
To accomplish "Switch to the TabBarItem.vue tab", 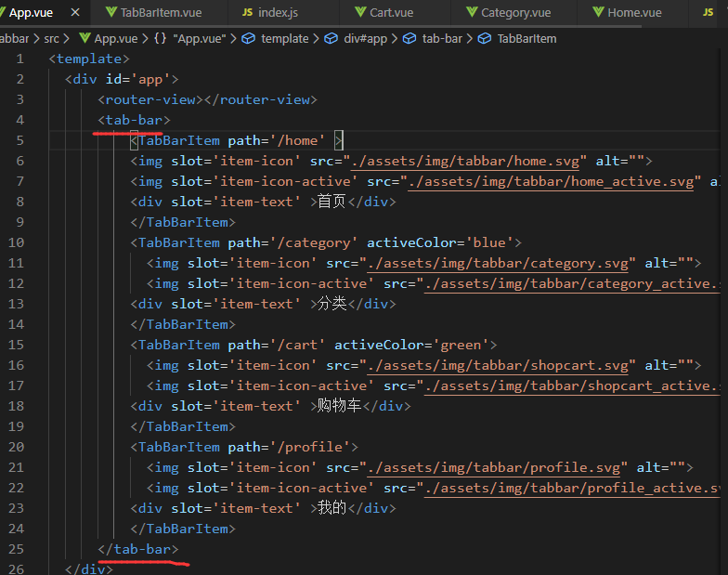I will point(160,13).
